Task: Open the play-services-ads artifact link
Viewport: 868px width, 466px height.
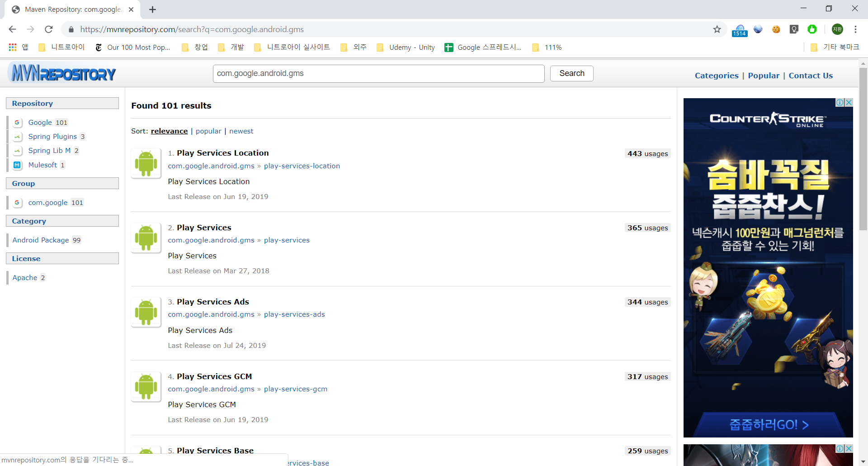Action: [294, 314]
